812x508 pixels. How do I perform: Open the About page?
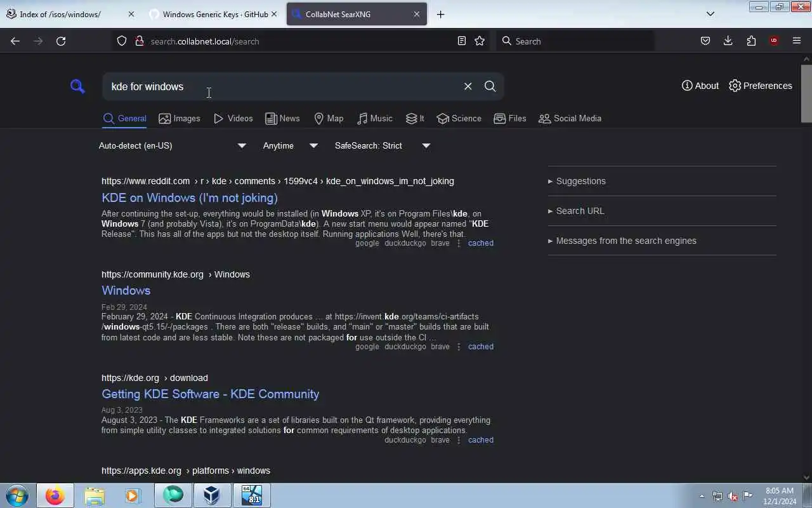point(700,86)
